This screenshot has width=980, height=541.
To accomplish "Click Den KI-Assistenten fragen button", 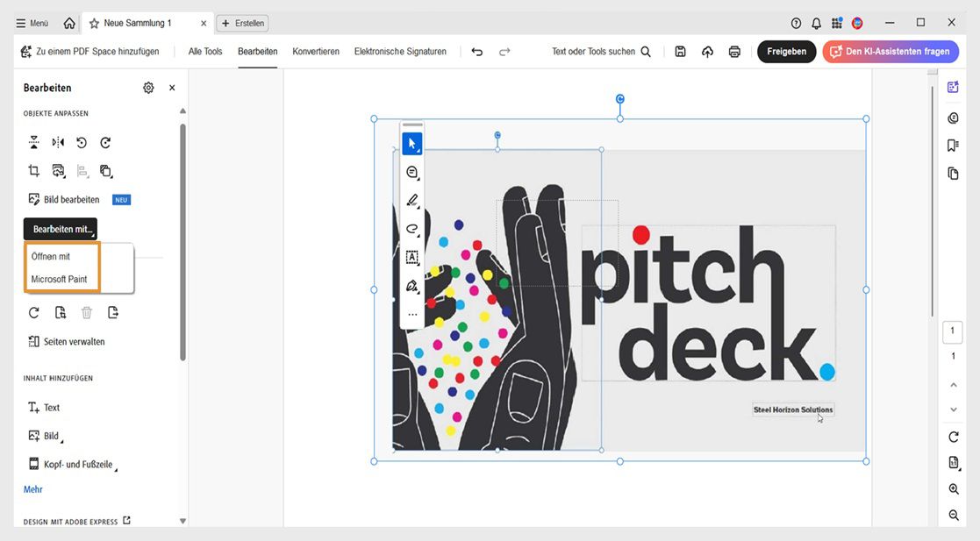I will 890,52.
